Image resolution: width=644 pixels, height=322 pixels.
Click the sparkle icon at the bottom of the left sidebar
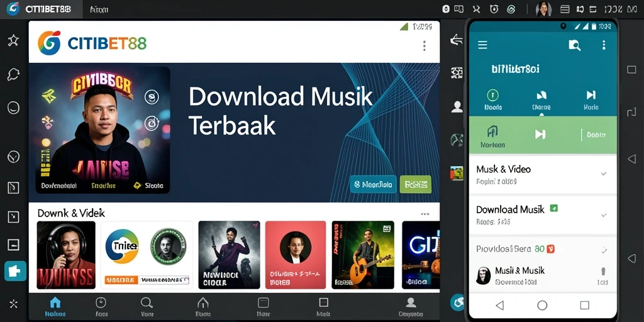pos(13,304)
